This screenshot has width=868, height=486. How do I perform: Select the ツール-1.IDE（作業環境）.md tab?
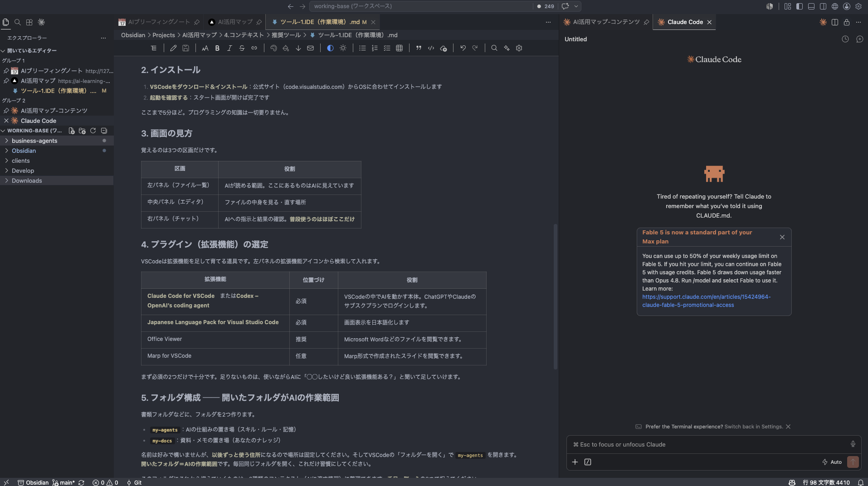(x=322, y=22)
